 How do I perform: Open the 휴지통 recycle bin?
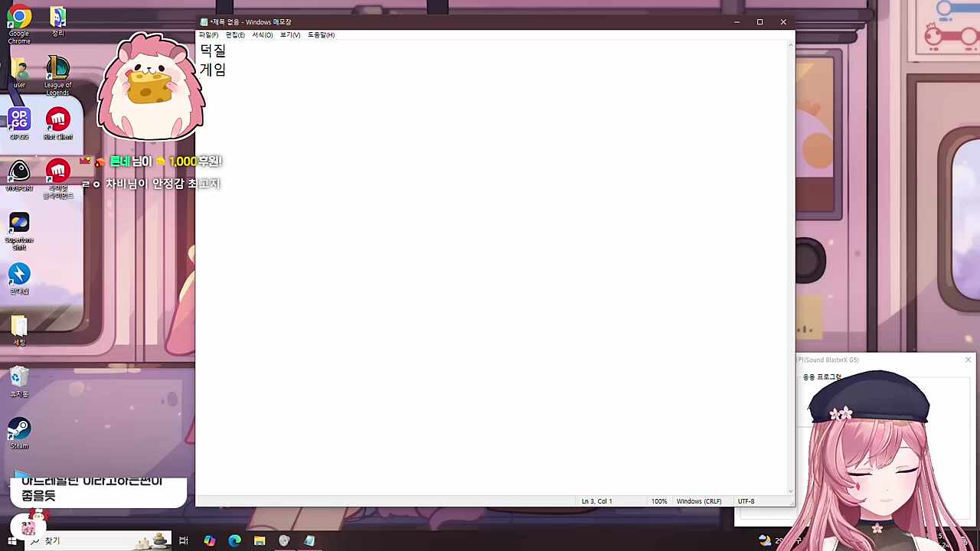pyautogui.click(x=19, y=382)
